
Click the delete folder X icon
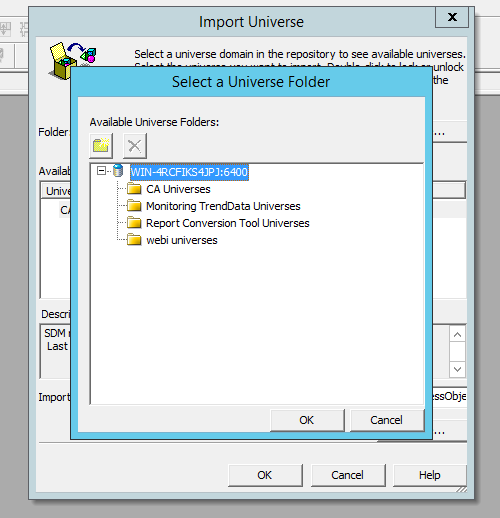click(135, 146)
